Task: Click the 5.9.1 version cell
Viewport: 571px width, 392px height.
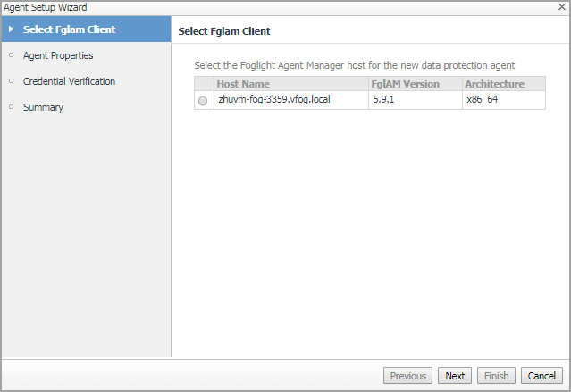Action: pyautogui.click(x=386, y=100)
